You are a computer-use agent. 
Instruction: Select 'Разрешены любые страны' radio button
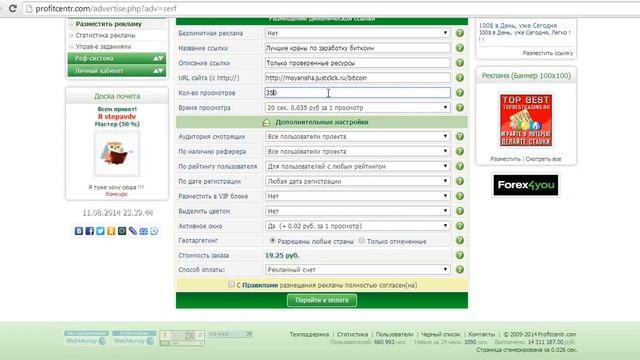point(272,241)
